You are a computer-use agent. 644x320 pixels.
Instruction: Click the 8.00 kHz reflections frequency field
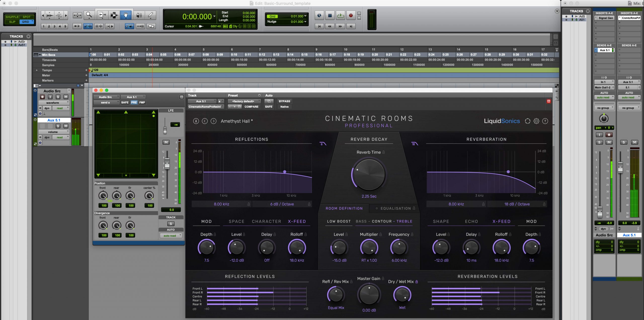(x=221, y=204)
